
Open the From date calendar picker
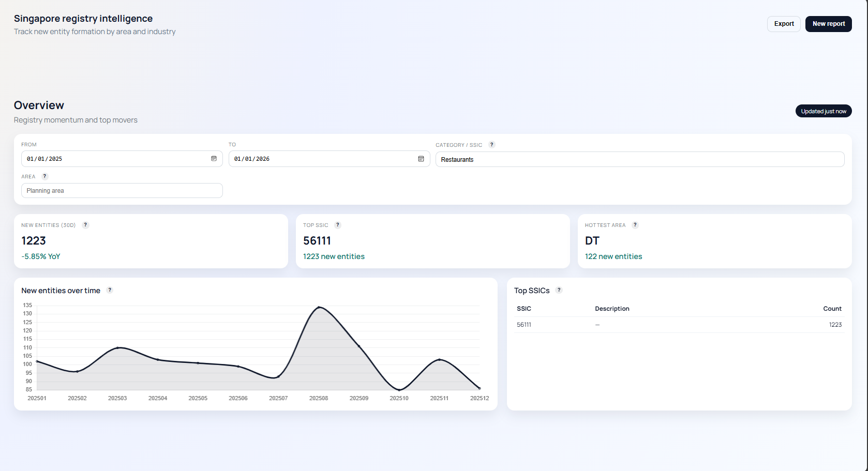pos(214,159)
